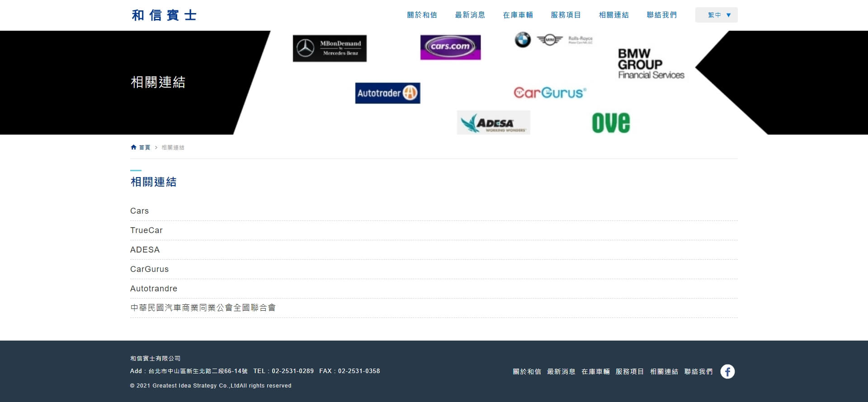Open 關於和信 in top navigation
This screenshot has height=402, width=868.
point(422,15)
